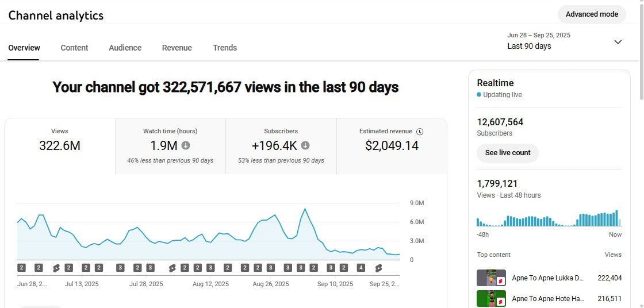
Task: Switch to the Content tab
Action: [x=74, y=48]
